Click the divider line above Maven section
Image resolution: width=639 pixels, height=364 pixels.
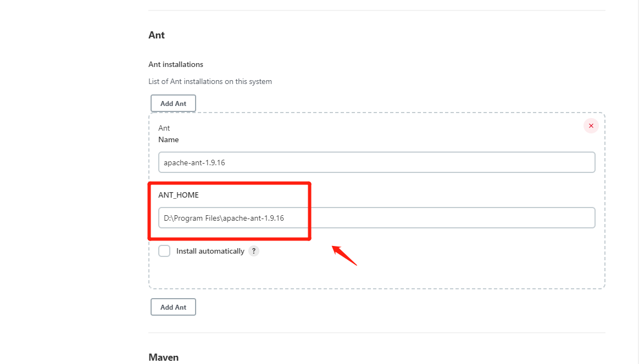click(x=376, y=333)
